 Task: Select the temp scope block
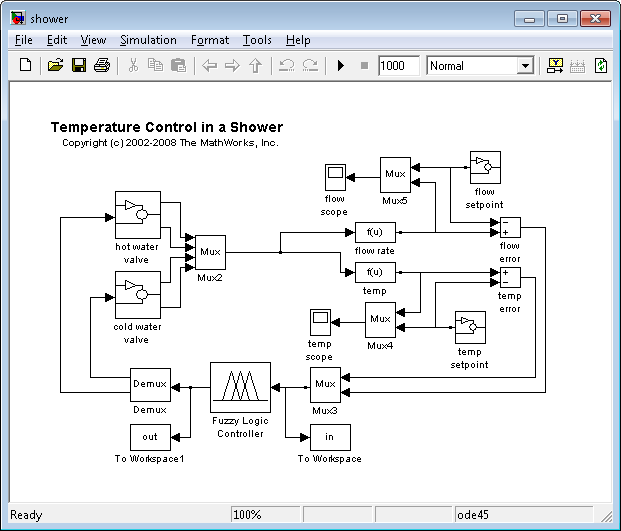tap(320, 322)
